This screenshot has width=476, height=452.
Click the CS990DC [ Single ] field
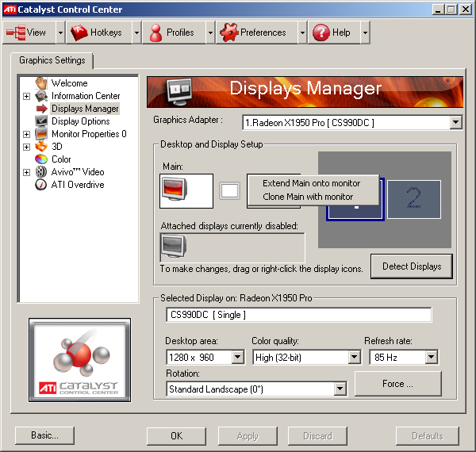[299, 315]
